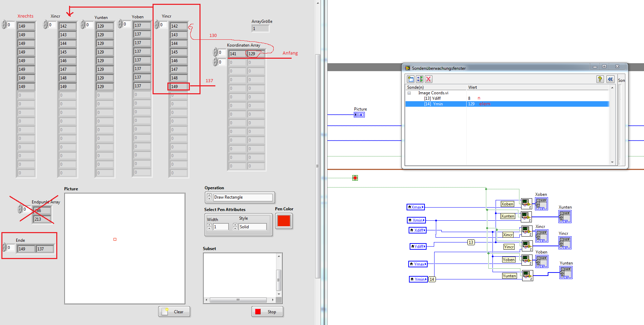This screenshot has width=644, height=325.
Task: Click the expand/select all probes toolbar icon
Action: click(x=419, y=79)
